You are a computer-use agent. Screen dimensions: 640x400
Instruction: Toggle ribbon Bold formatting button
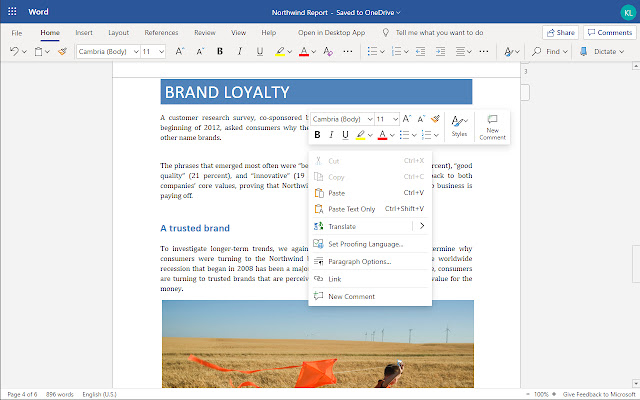[x=220, y=51]
